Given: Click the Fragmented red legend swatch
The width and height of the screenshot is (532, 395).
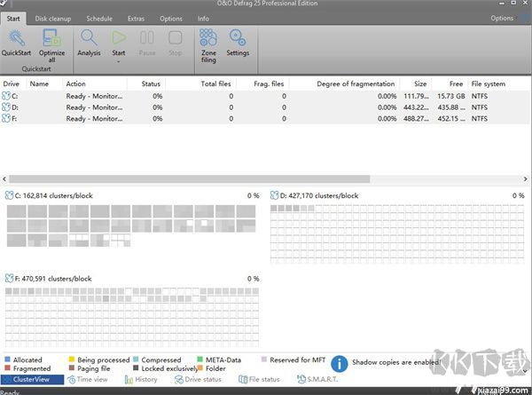Looking at the screenshot, I should [x=8, y=368].
